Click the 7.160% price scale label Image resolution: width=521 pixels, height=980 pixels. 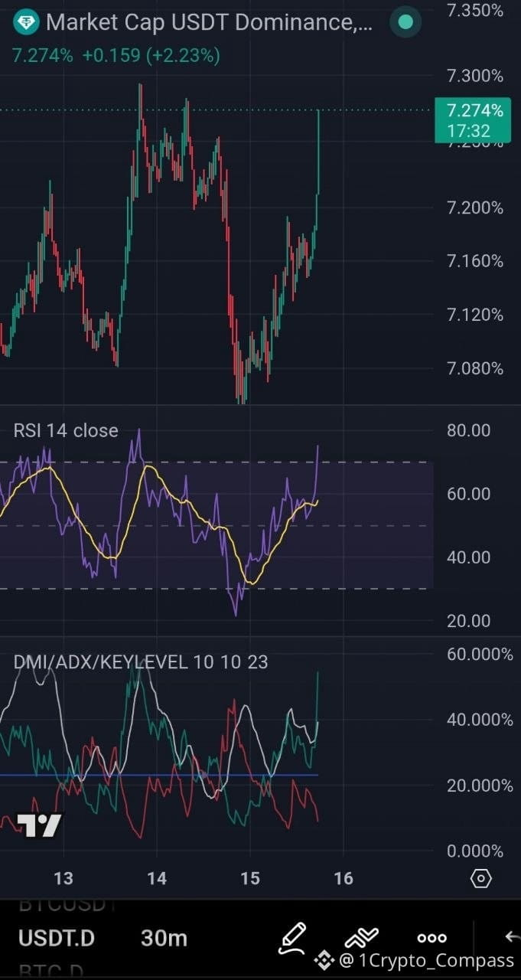[x=475, y=261]
